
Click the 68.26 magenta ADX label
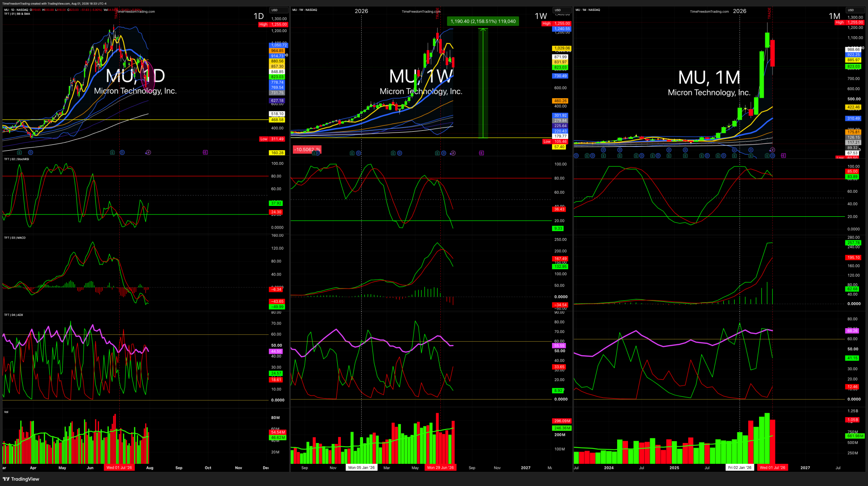click(852, 331)
